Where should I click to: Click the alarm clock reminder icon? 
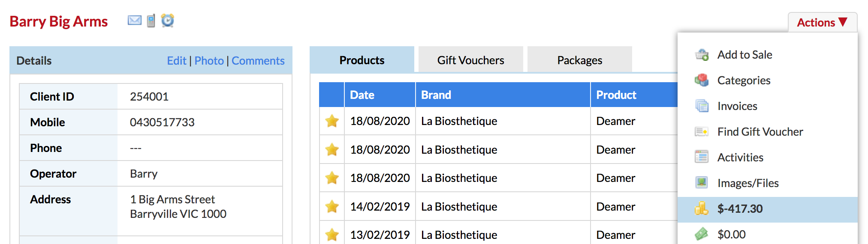pos(167,20)
